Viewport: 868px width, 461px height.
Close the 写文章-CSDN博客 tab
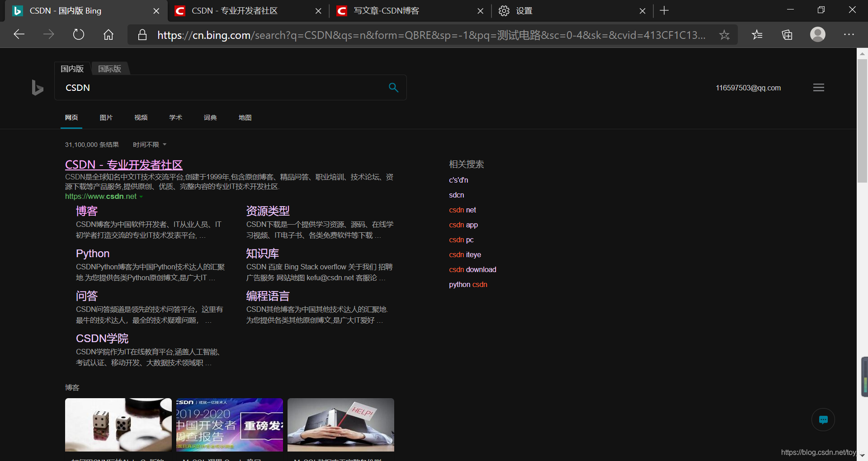pyautogui.click(x=481, y=11)
